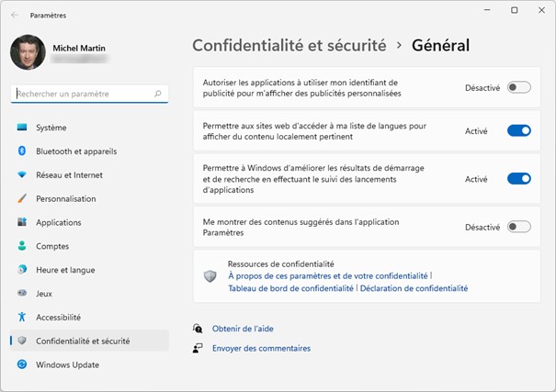The image size is (556, 392).
Task: Click the Windows Update icon
Action: click(x=22, y=364)
